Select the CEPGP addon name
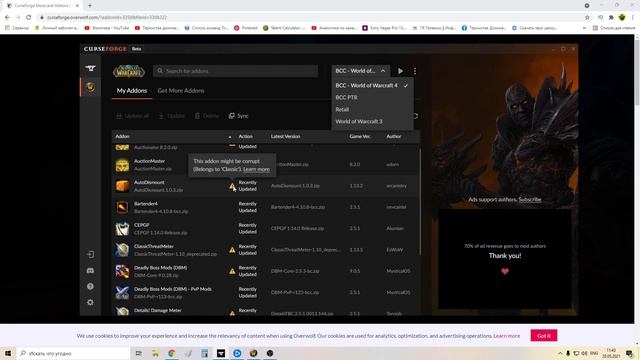Viewport: 640px width, 360px height. coord(142,225)
